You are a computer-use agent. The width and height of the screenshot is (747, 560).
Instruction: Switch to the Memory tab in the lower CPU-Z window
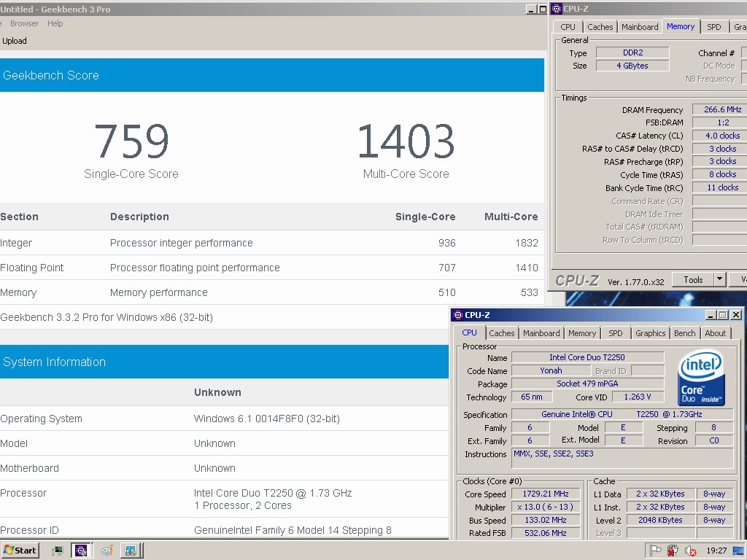coord(581,333)
